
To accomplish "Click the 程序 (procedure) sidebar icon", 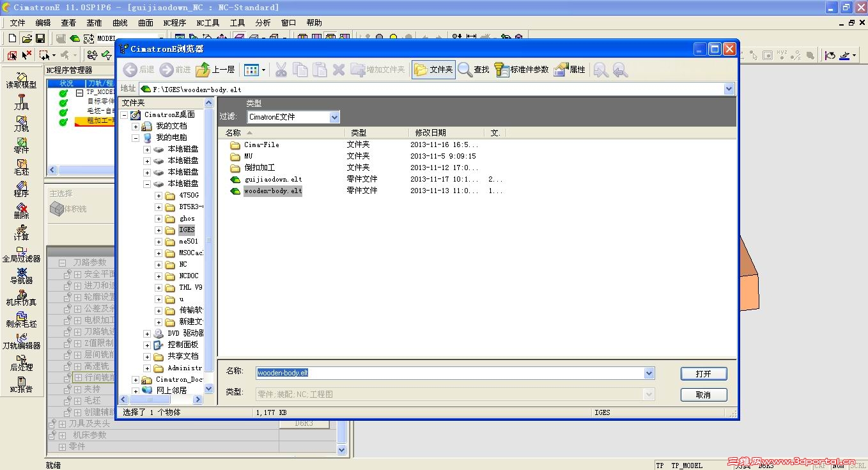I will (x=21, y=189).
